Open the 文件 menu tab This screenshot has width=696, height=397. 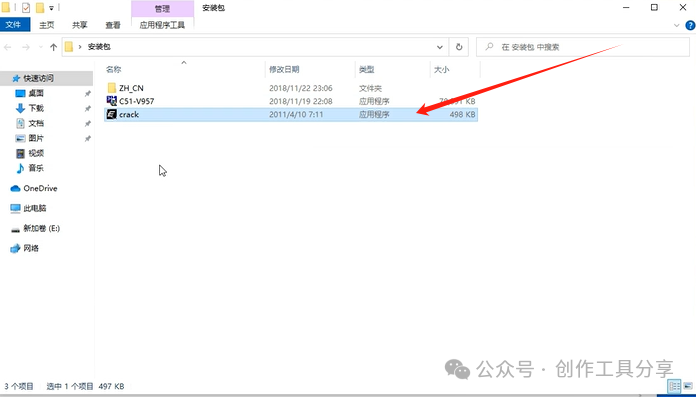point(14,25)
